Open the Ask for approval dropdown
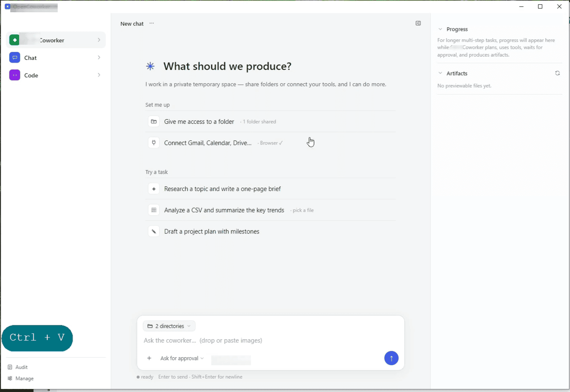 click(x=182, y=358)
